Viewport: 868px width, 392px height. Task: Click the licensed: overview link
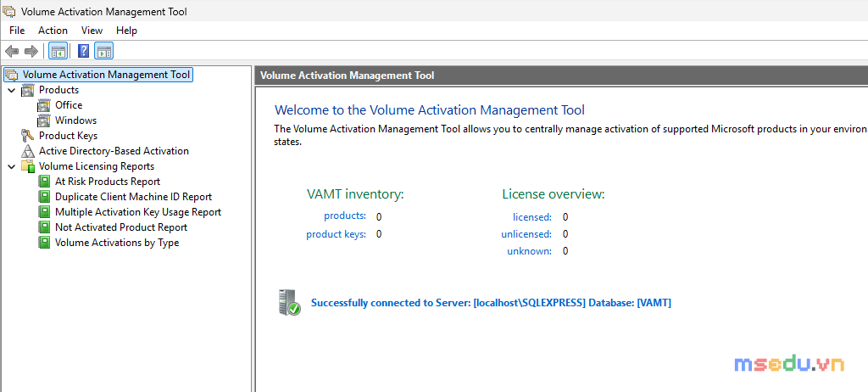(x=532, y=217)
